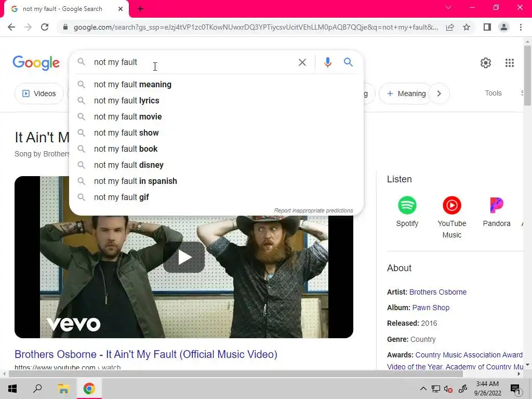This screenshot has width=532, height=399.
Task: Select suggestion 'not my fault show'
Action: 216,132
